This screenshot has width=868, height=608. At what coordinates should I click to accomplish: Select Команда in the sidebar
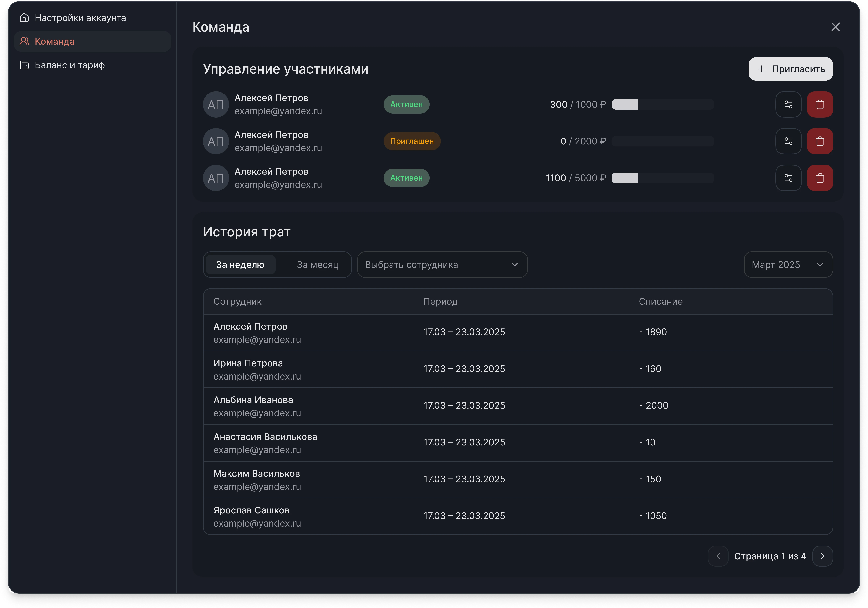[x=92, y=41]
